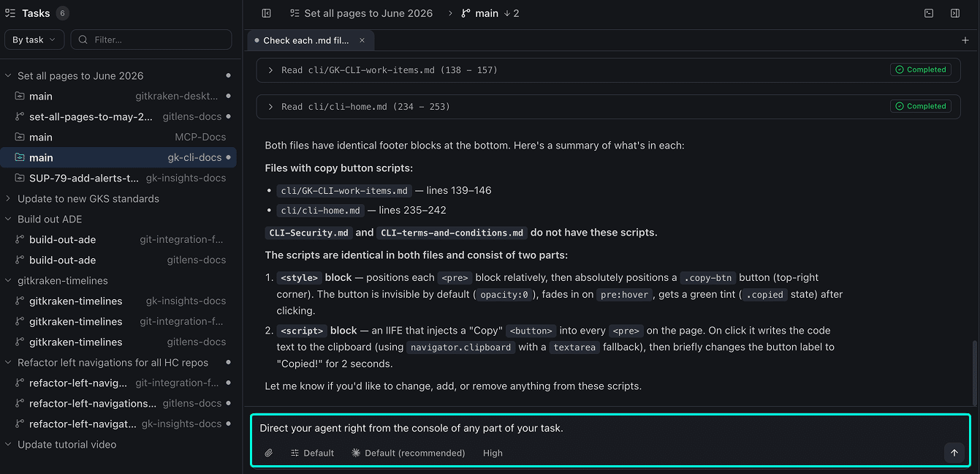Image resolution: width=980 pixels, height=474 pixels.
Task: Click Completed badge for cli-home.md read
Action: click(921, 106)
